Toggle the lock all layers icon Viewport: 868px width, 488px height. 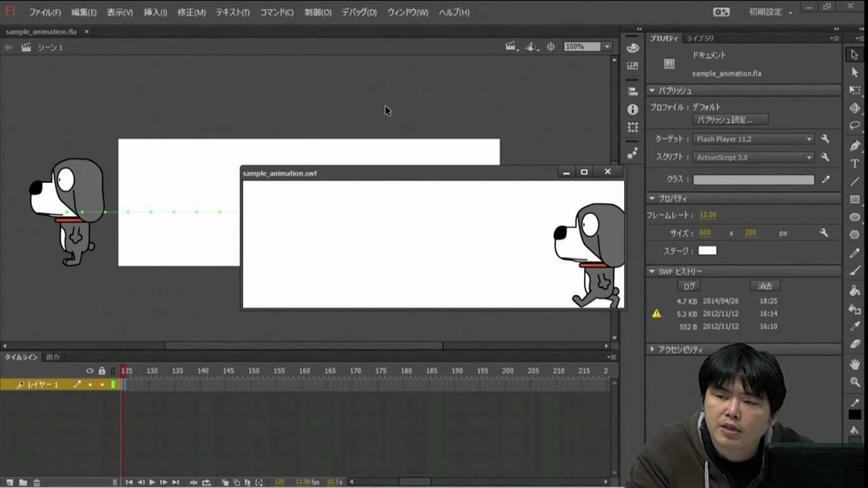point(102,371)
